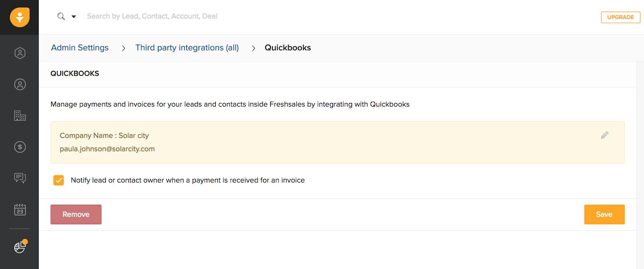Screen dimensions: 644x269
Task: Open the Accounts building icon
Action: tap(20, 116)
